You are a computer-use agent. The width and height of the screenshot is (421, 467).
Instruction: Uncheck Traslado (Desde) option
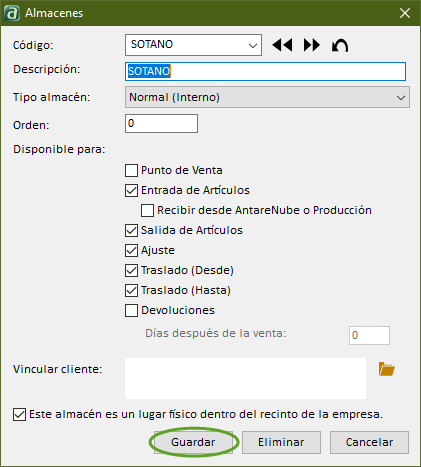click(131, 270)
